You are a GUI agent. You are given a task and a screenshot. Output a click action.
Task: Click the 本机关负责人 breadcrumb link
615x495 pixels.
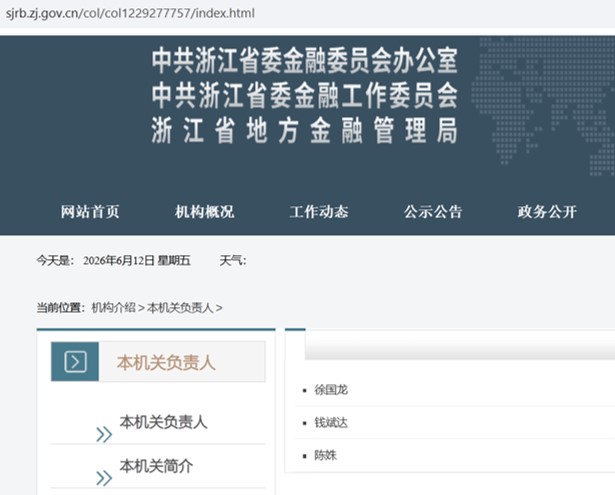coord(180,308)
